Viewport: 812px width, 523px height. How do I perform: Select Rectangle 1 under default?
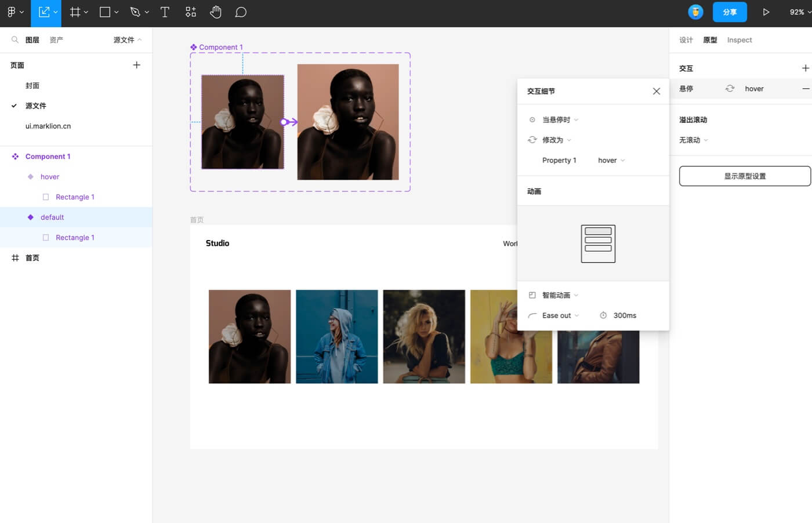pyautogui.click(x=76, y=238)
